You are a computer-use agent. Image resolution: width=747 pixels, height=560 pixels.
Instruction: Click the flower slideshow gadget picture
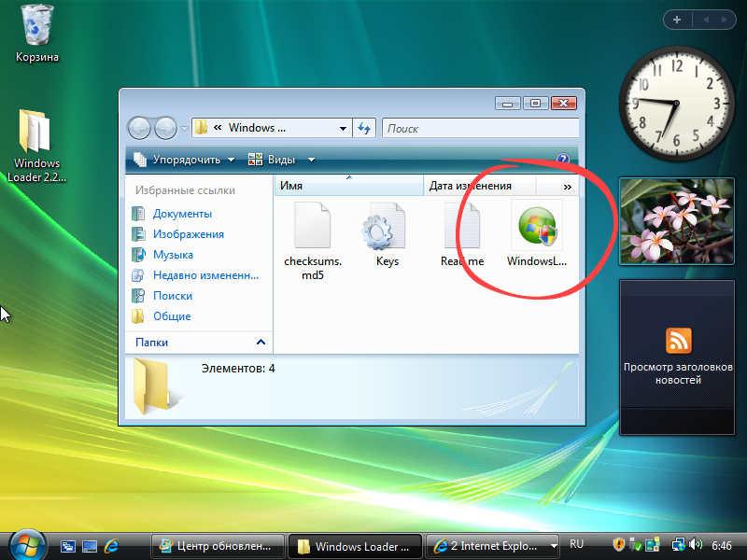point(676,221)
